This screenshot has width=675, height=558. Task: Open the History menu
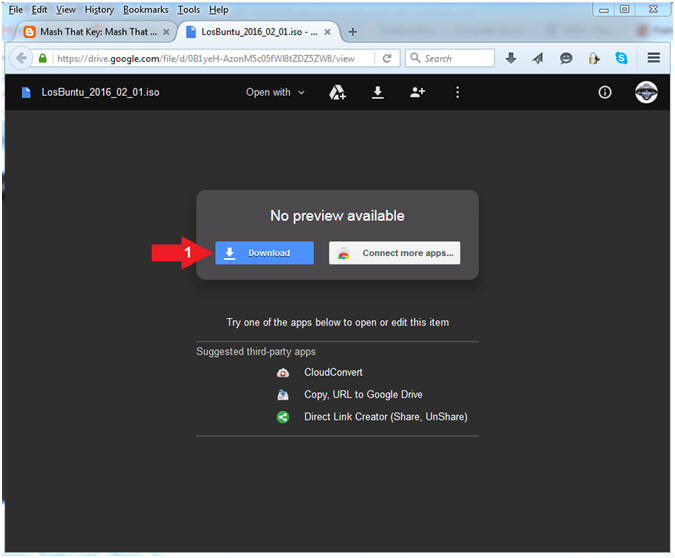[x=99, y=9]
